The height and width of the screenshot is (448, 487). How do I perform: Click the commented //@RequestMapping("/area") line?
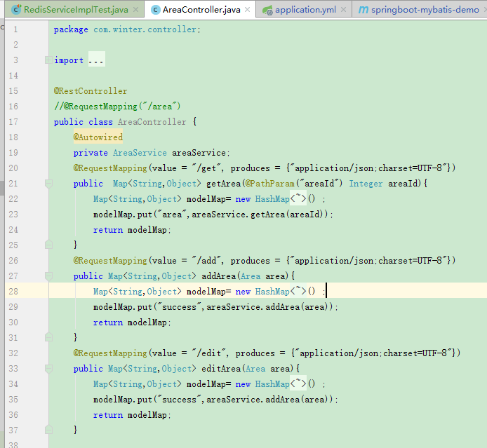pos(117,107)
